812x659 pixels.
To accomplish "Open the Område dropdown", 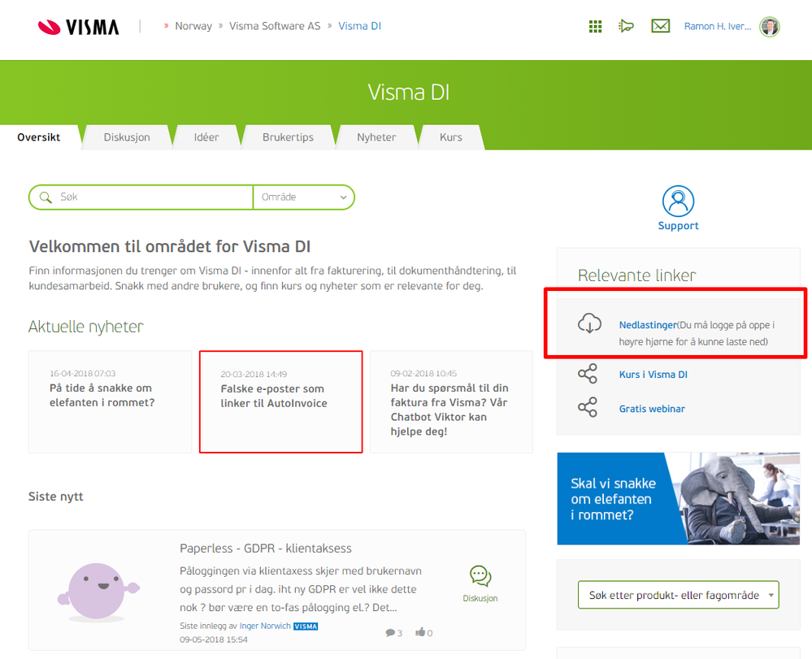I will (x=303, y=197).
